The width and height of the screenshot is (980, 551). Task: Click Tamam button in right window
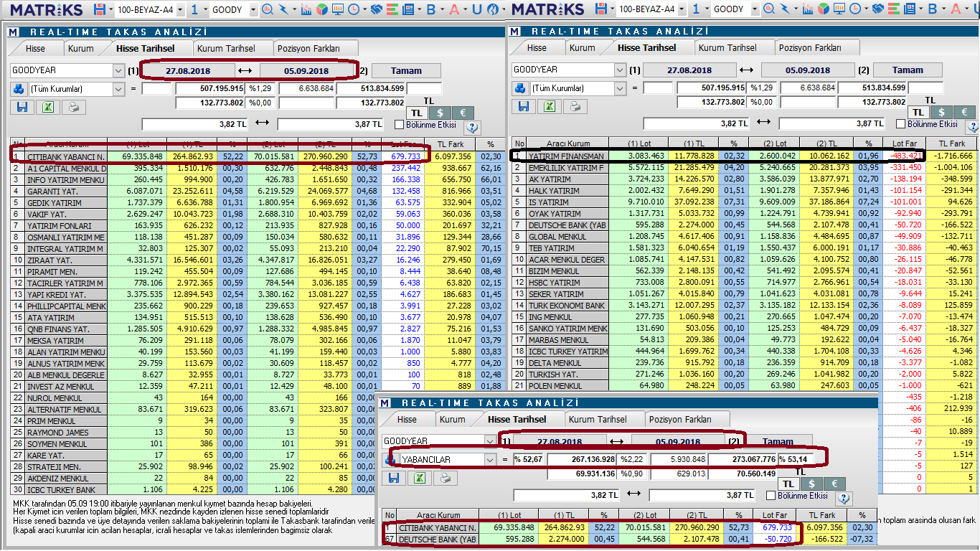tap(908, 70)
